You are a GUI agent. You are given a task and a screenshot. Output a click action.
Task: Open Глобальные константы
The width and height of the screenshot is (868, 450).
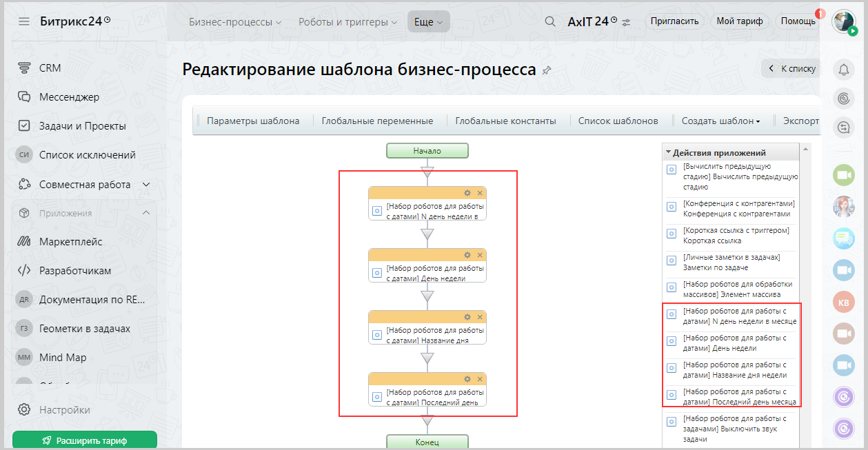pos(505,121)
